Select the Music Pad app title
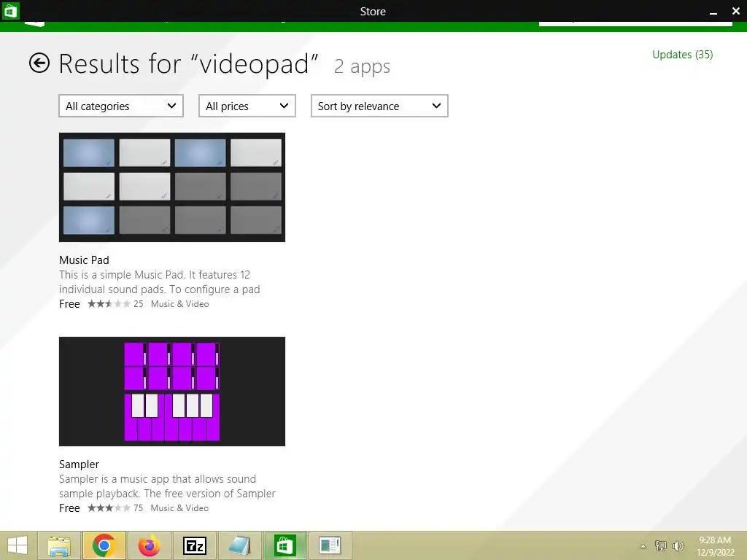Screen dimensions: 747x560 [x=84, y=260]
